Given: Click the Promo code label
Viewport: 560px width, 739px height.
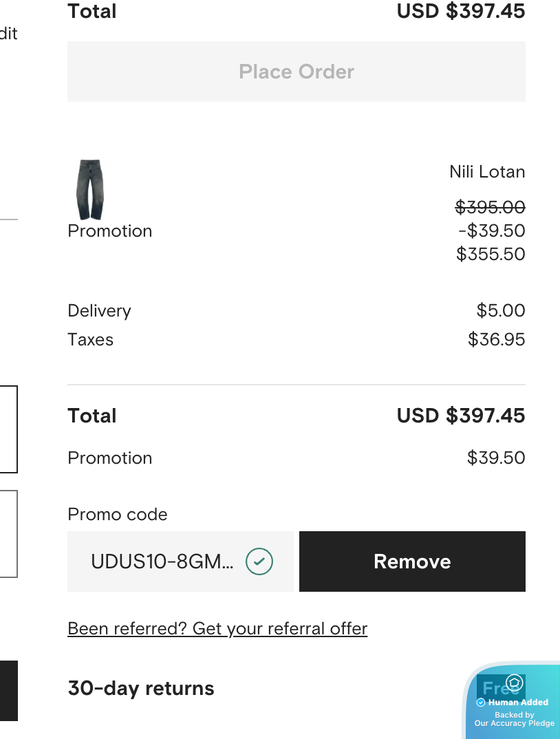Looking at the screenshot, I should [x=118, y=514].
